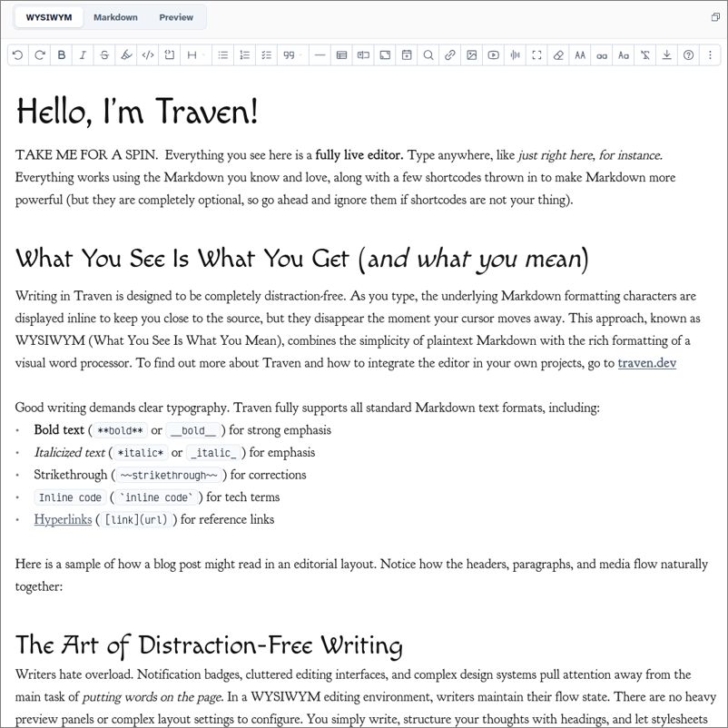Convert text to title case (Aa)
This screenshot has height=728, width=728.
(624, 55)
